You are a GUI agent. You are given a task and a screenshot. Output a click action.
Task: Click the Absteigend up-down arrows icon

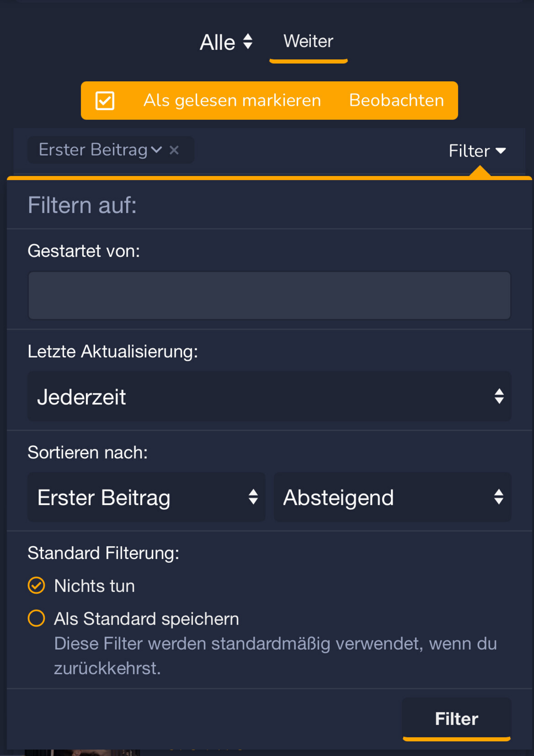(499, 497)
